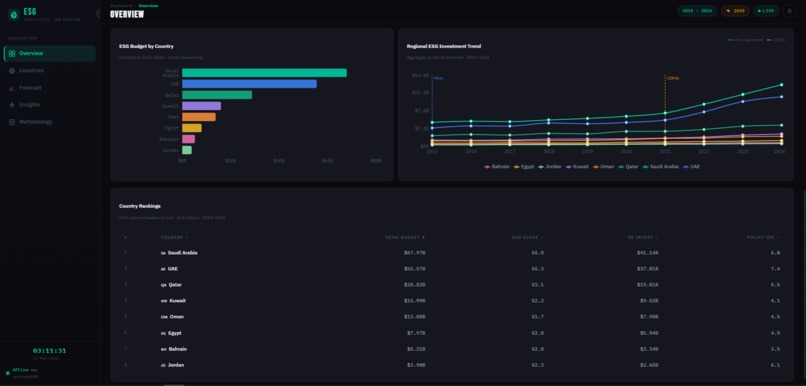The image size is (806, 386).
Task: Click the page vertical scrollbar on right edge
Action: pyautogui.click(x=804, y=285)
